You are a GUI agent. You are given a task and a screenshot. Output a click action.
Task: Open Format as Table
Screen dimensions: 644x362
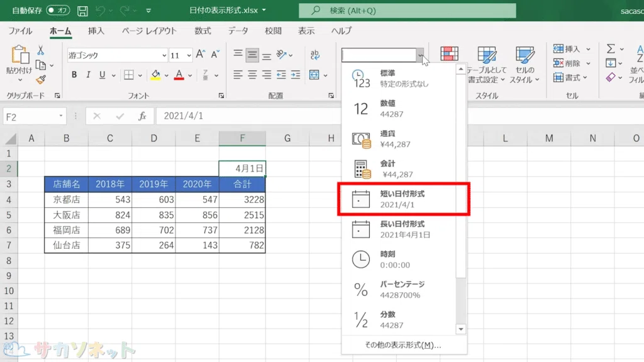[487, 65]
